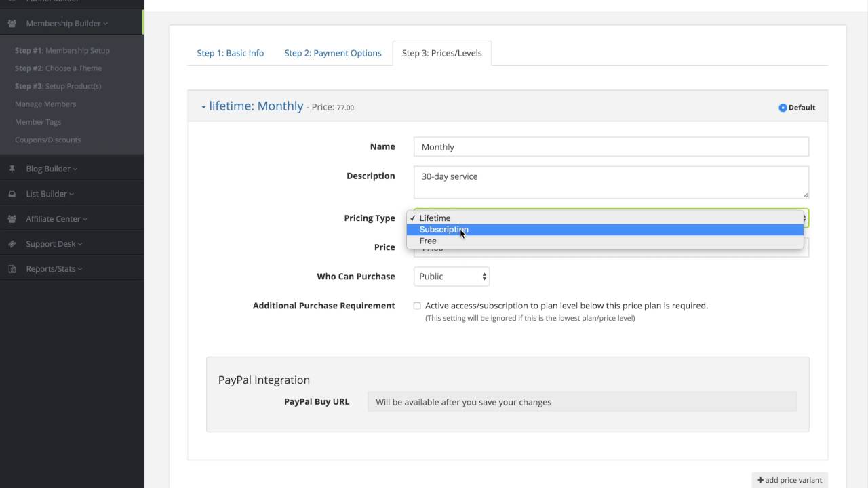Image resolution: width=868 pixels, height=488 pixels.
Task: Switch to Step 2: Payment Options tab
Action: pyautogui.click(x=333, y=53)
